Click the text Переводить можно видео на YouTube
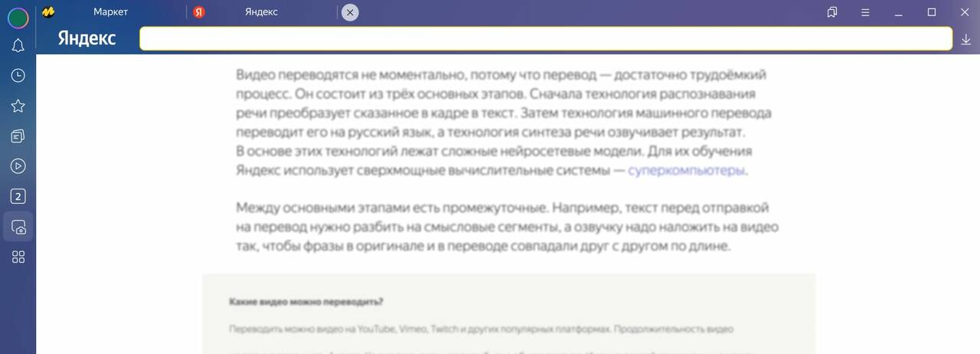 [x=482, y=329]
